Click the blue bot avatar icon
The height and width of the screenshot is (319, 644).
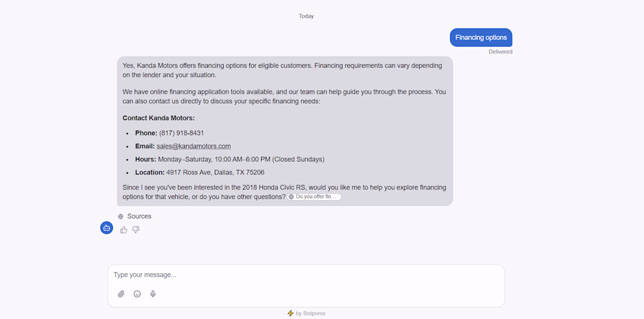[107, 228]
